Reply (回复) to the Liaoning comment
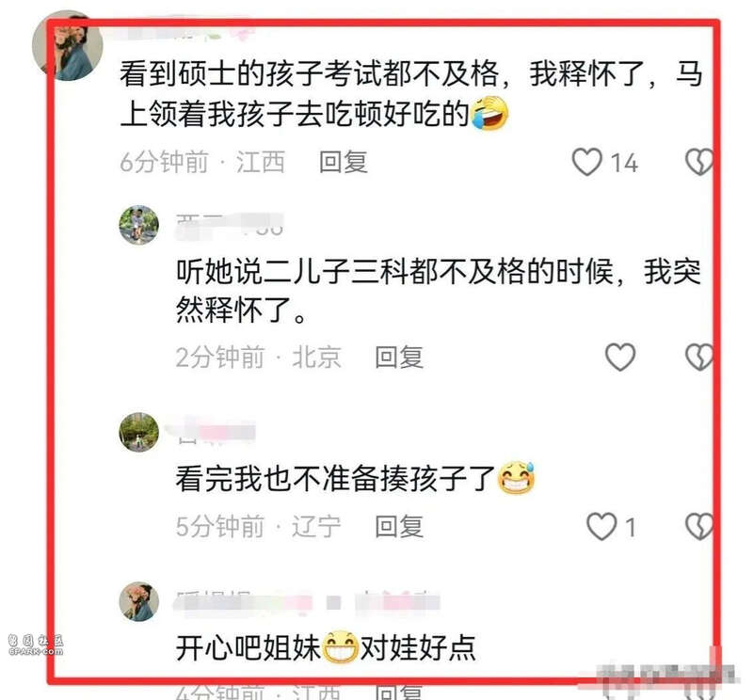This screenshot has height=700, width=753. click(399, 527)
